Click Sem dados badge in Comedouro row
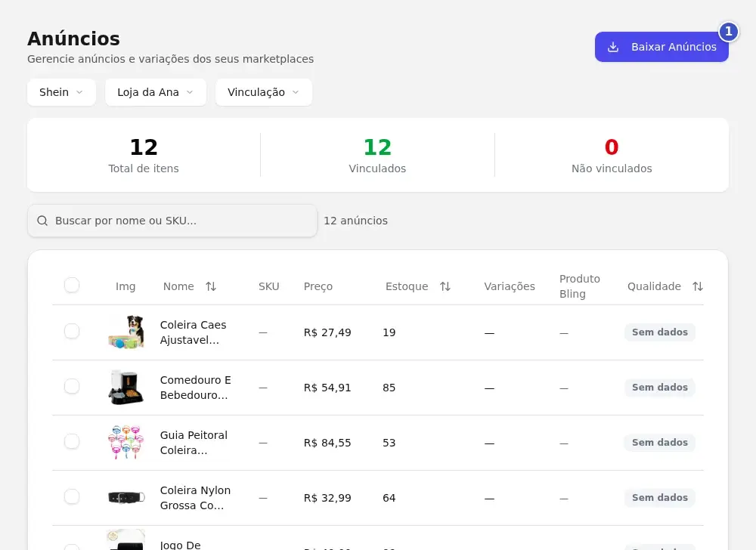This screenshot has height=550, width=756. (x=659, y=388)
